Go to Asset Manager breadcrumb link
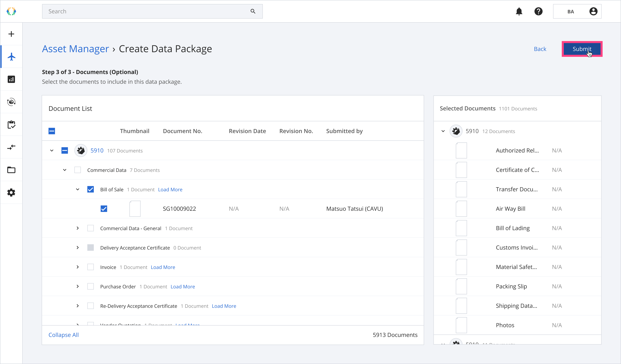This screenshot has height=364, width=621. 75,49
